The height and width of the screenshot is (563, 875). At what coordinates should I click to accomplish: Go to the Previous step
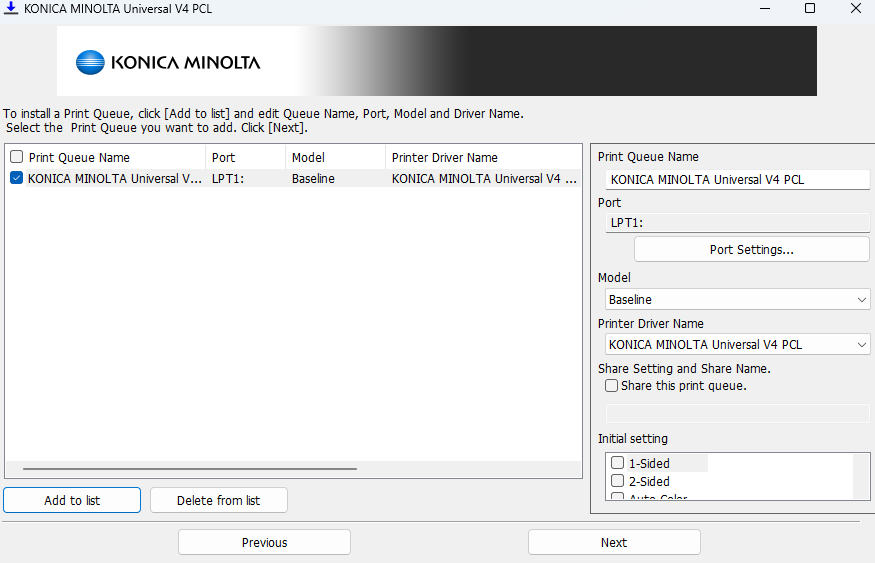click(264, 542)
